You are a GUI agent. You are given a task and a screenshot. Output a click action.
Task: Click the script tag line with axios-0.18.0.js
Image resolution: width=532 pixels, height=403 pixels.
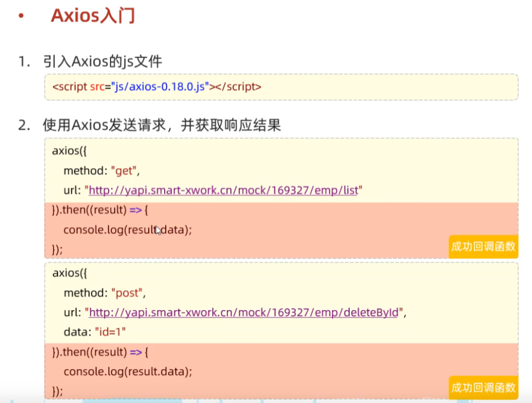pyautogui.click(x=157, y=87)
